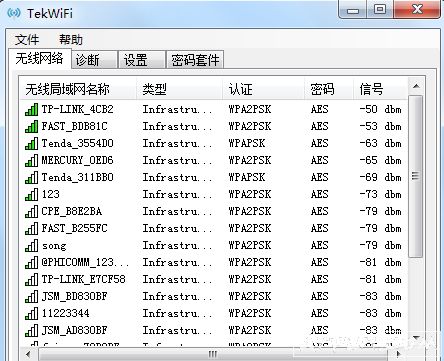This screenshot has width=444, height=361.
Task: Select the FAST_B255FC network name
Action: click(74, 228)
